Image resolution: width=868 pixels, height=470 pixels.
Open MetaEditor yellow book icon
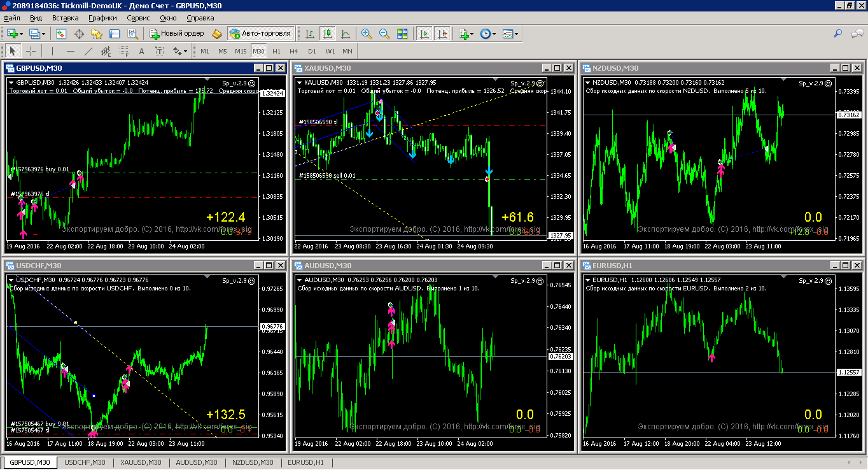pos(216,34)
